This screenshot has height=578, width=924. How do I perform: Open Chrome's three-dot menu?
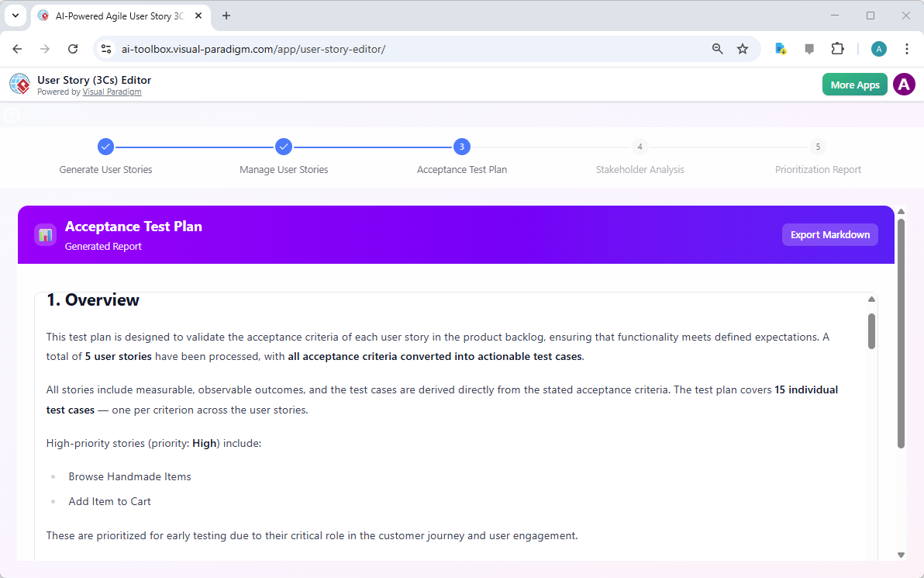907,48
